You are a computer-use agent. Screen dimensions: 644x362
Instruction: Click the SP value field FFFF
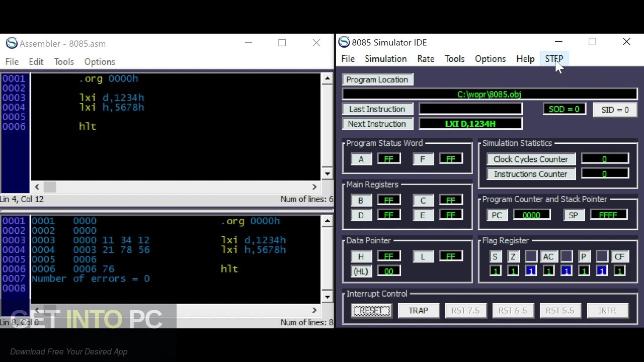609,215
